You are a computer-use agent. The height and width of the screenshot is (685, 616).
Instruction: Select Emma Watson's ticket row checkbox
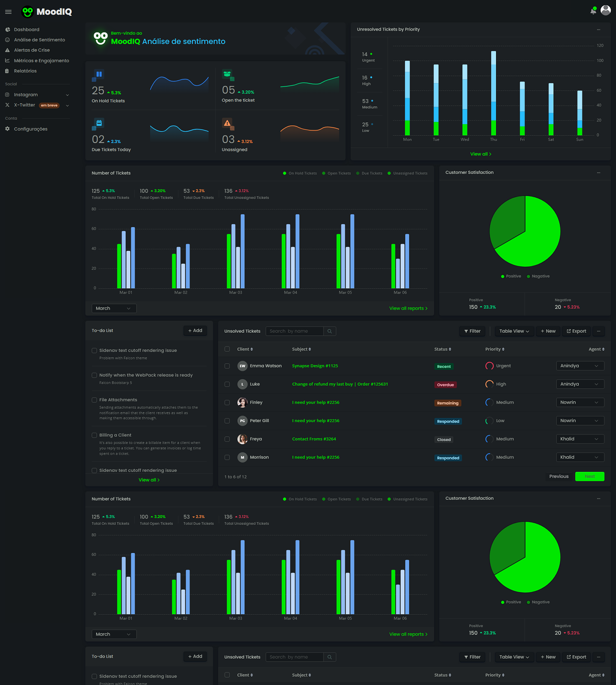click(x=227, y=366)
